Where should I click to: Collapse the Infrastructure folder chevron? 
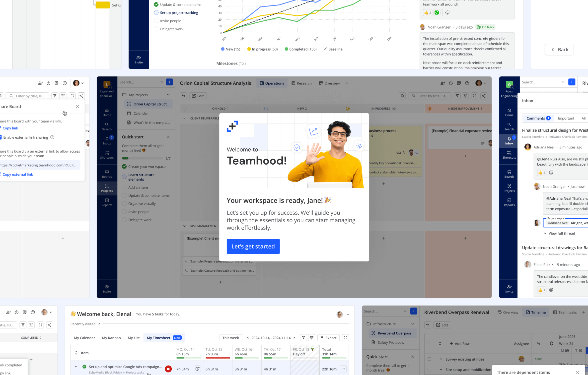413,324
